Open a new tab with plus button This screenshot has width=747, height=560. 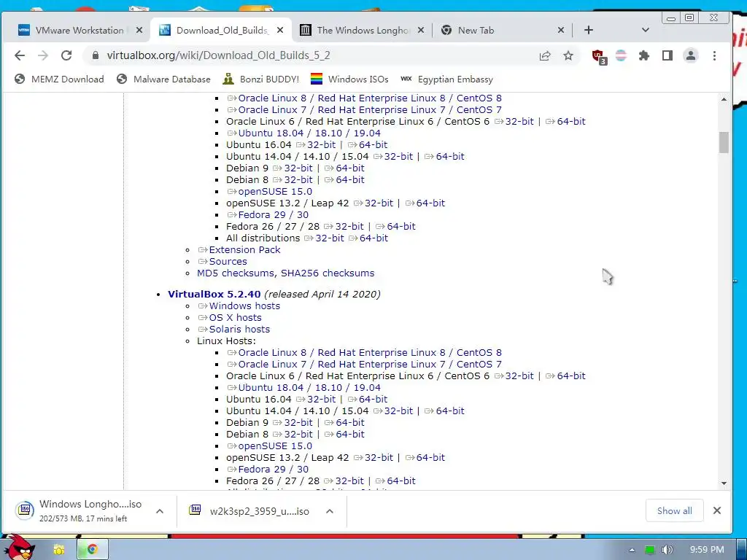pyautogui.click(x=589, y=30)
